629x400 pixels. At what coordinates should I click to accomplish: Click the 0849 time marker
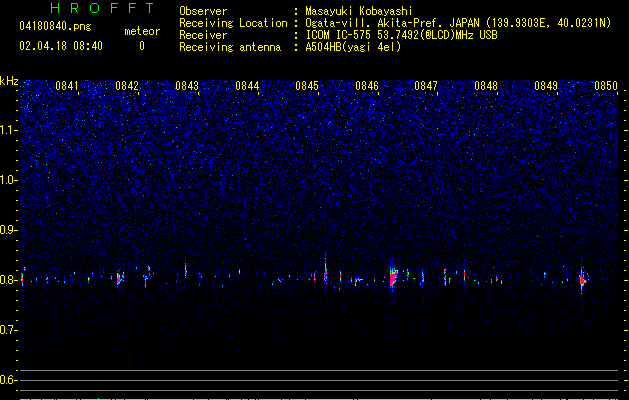pyautogui.click(x=546, y=86)
